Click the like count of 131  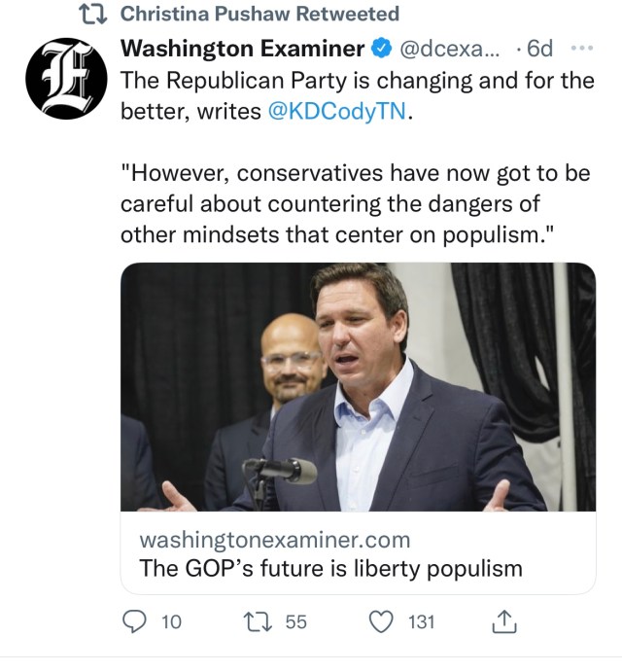[421, 621]
